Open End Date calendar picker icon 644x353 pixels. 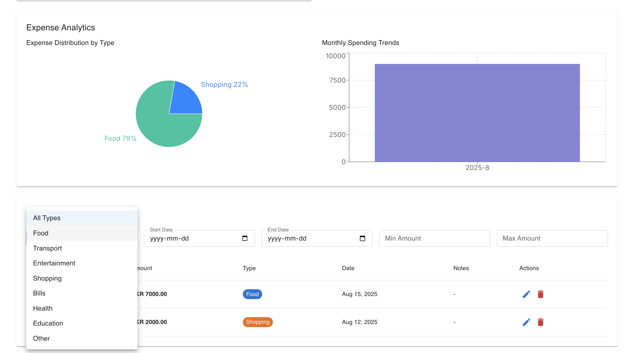pos(362,238)
